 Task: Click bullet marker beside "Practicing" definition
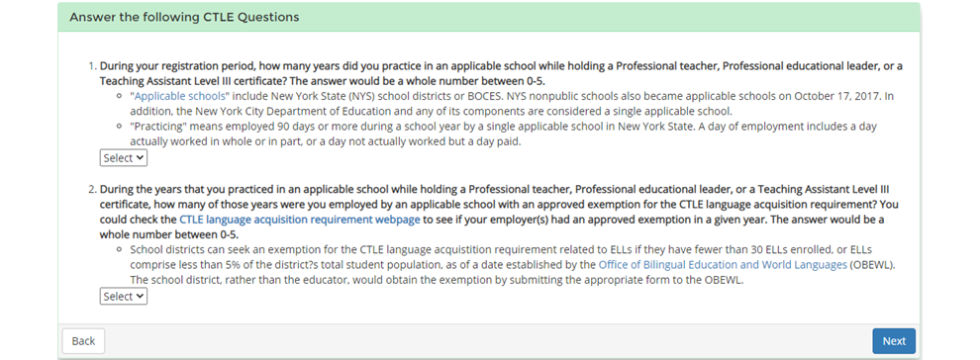pyautogui.click(x=120, y=127)
